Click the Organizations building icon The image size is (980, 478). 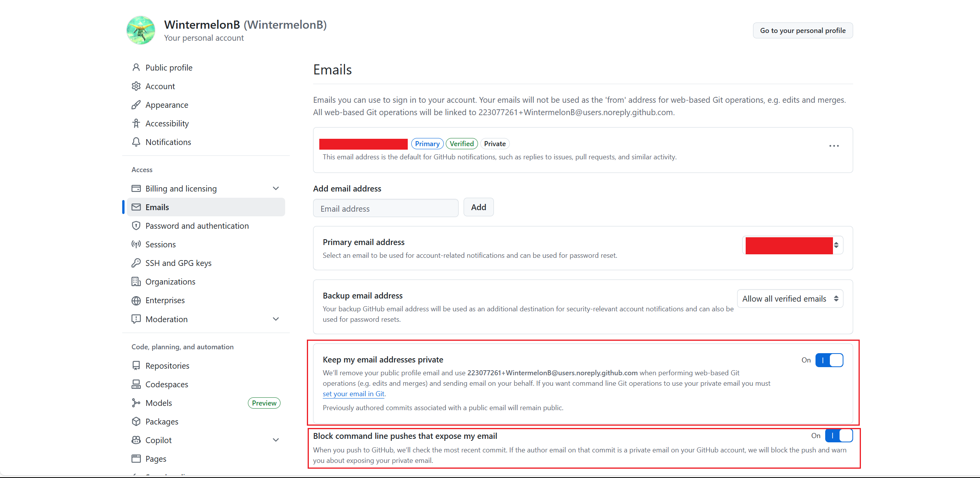click(136, 281)
